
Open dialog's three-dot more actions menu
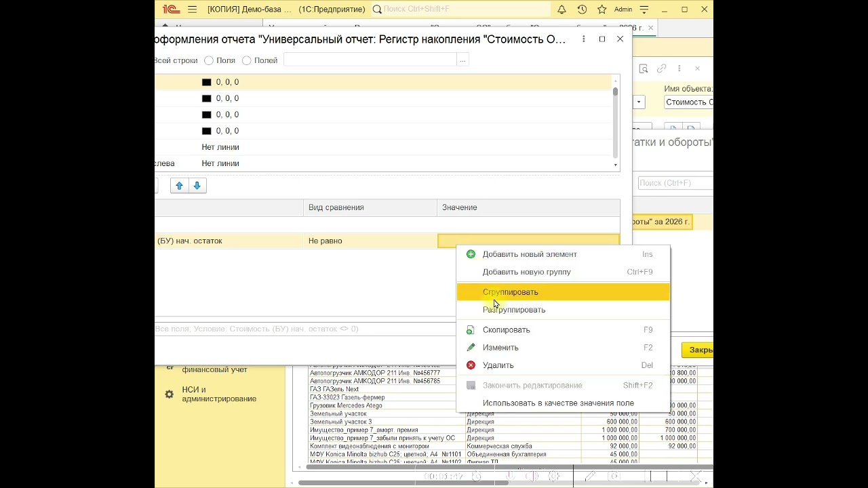(x=583, y=39)
